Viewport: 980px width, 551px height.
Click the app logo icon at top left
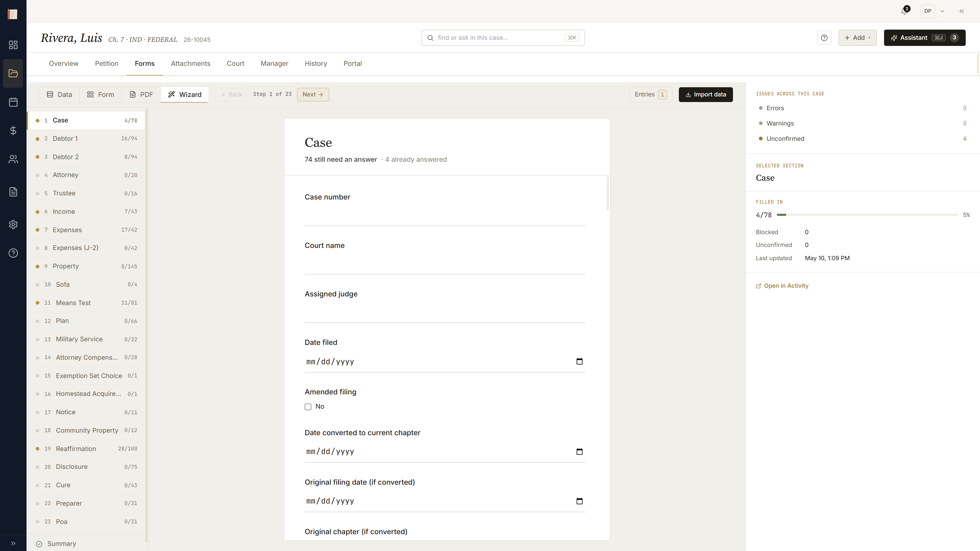(13, 14)
